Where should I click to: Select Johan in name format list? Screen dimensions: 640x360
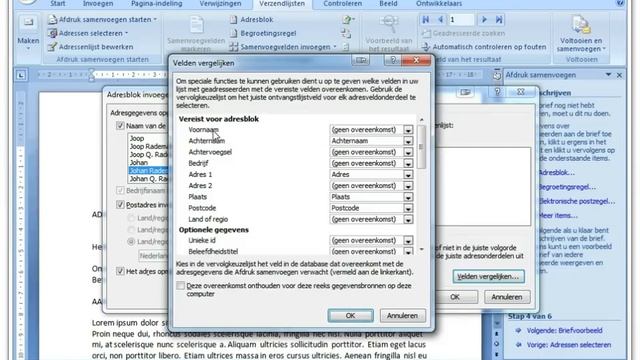click(138, 162)
